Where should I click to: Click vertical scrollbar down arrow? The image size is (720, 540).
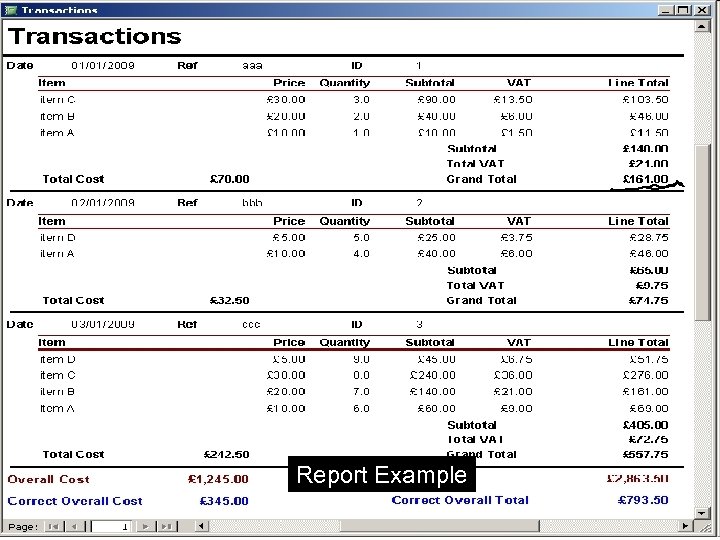[702, 512]
